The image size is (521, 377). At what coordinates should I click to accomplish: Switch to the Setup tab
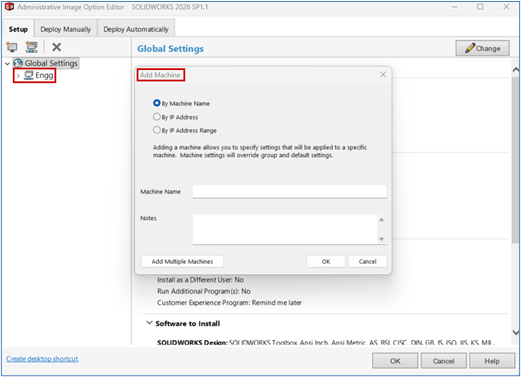(18, 29)
